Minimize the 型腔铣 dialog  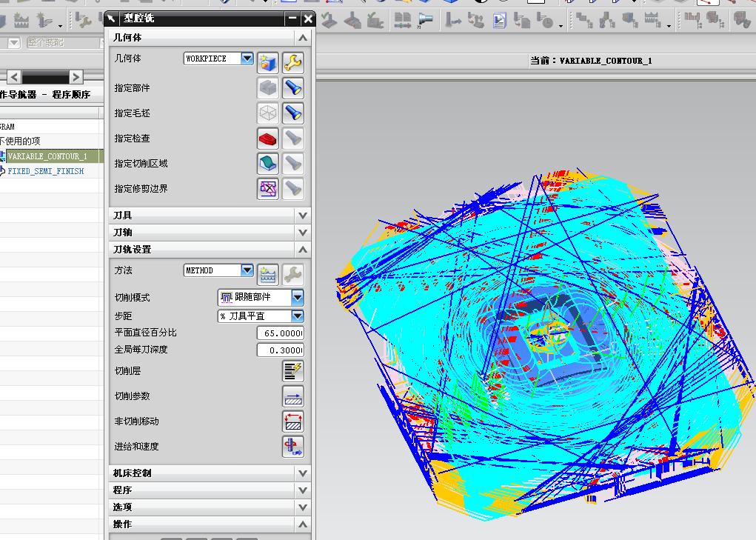292,19
